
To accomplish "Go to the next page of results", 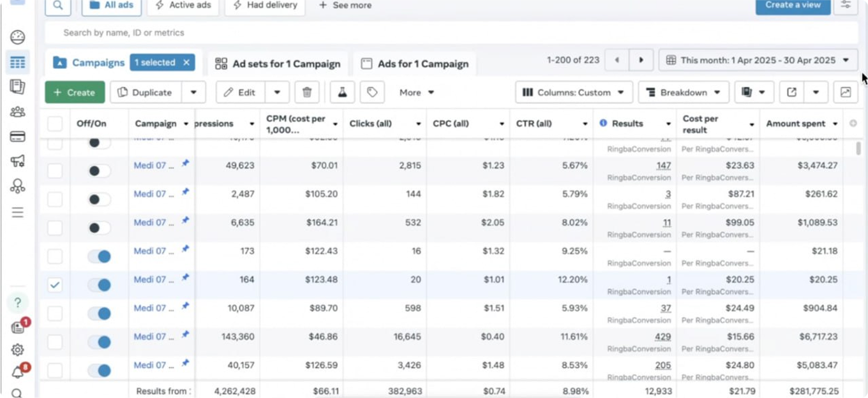I will pos(641,60).
